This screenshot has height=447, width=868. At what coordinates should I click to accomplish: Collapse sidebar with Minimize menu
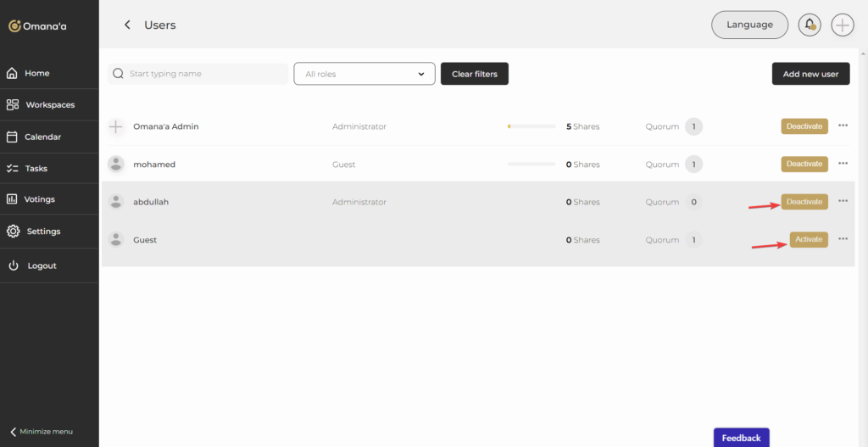(41, 432)
